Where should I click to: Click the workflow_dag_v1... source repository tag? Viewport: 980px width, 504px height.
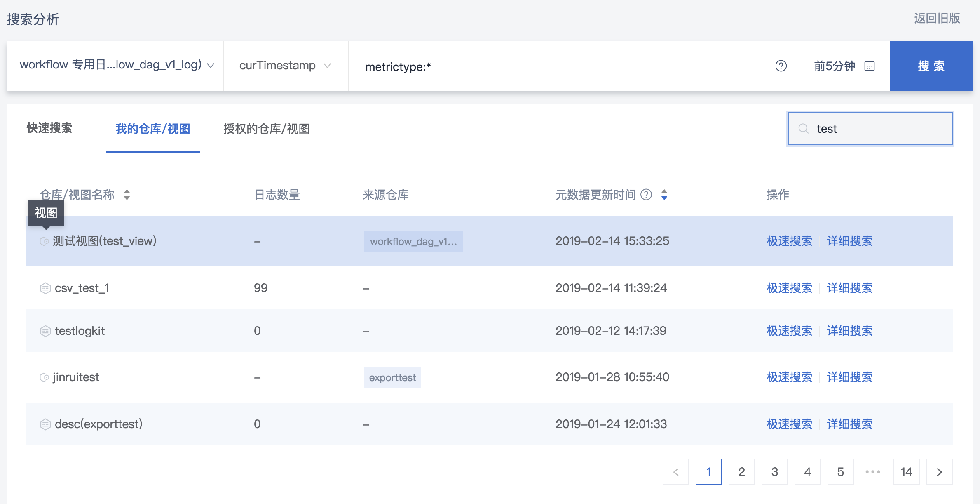413,241
